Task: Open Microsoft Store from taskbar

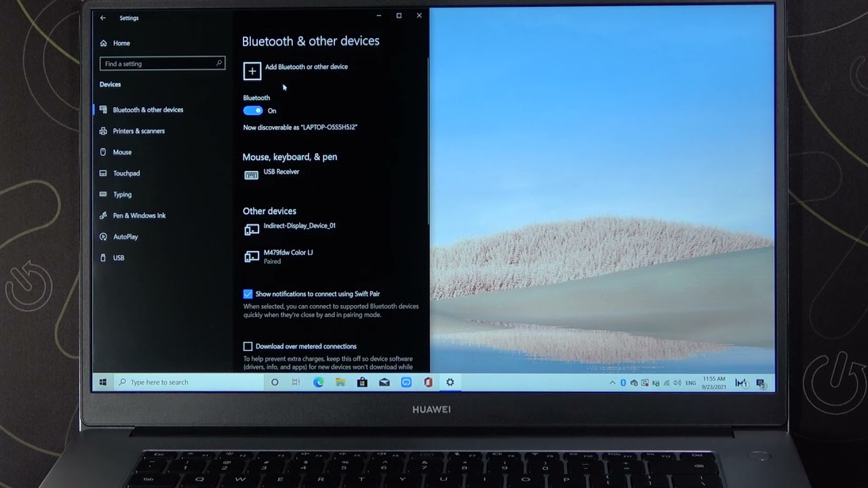Action: (x=362, y=382)
